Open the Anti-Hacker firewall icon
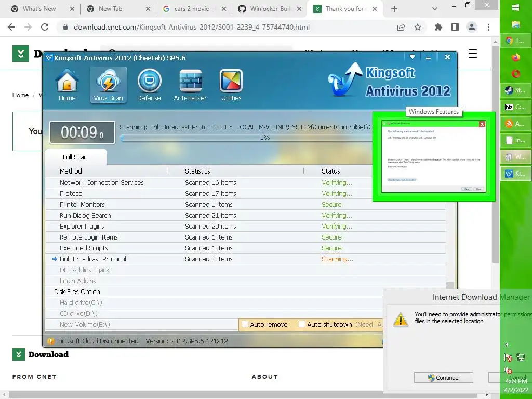The height and width of the screenshot is (399, 532). pyautogui.click(x=190, y=85)
